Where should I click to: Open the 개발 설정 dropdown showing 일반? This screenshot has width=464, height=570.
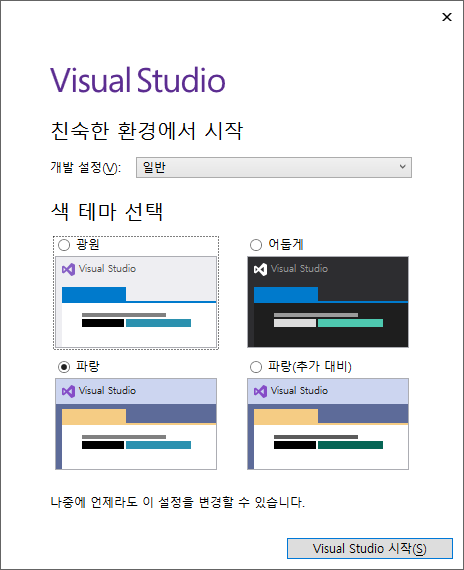tap(274, 168)
